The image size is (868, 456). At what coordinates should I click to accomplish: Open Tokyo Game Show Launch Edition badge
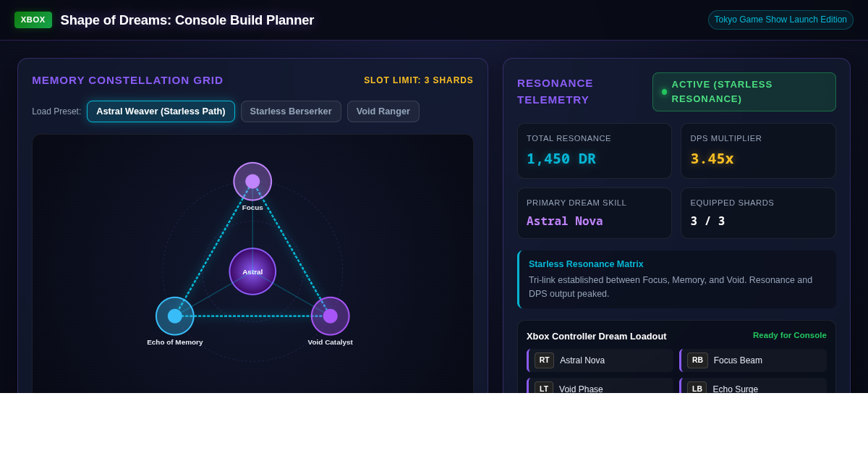780,20
